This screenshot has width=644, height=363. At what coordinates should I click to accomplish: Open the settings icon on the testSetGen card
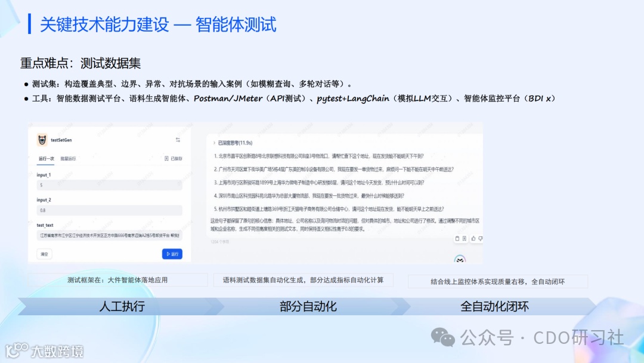(x=178, y=140)
